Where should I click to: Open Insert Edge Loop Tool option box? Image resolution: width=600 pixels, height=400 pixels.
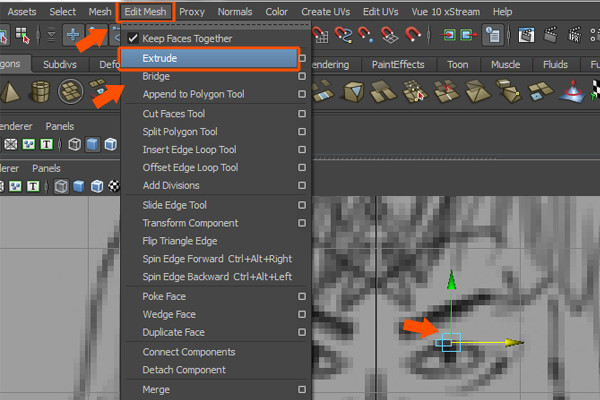click(x=302, y=150)
